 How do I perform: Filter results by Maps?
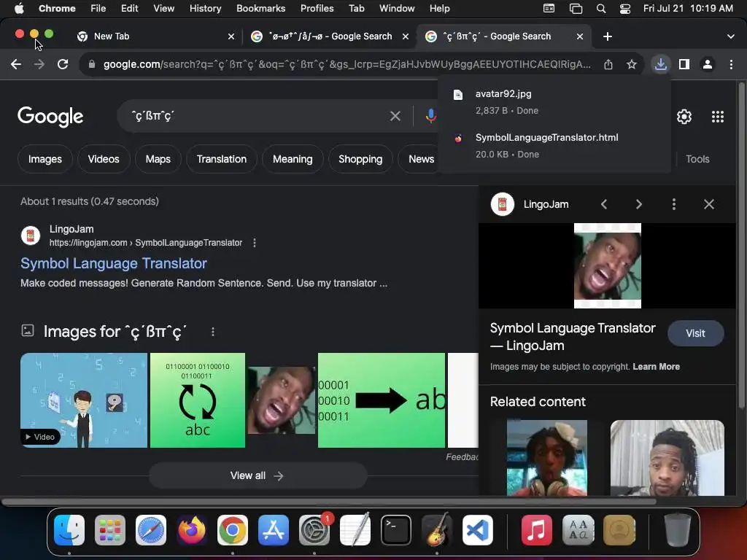[158, 159]
